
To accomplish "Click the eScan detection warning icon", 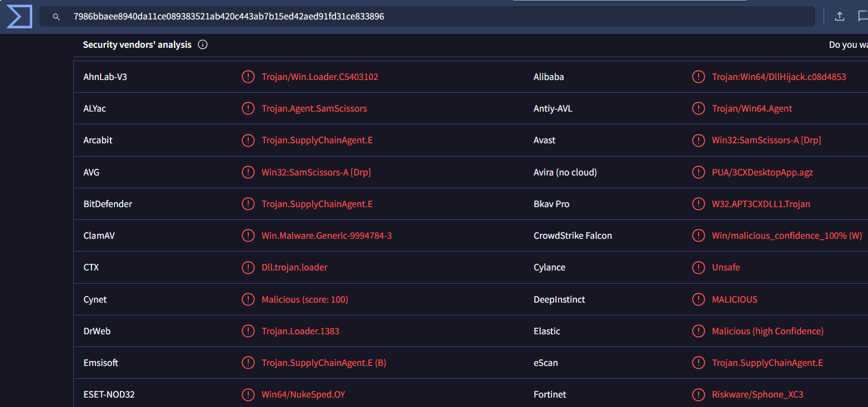I will (699, 363).
